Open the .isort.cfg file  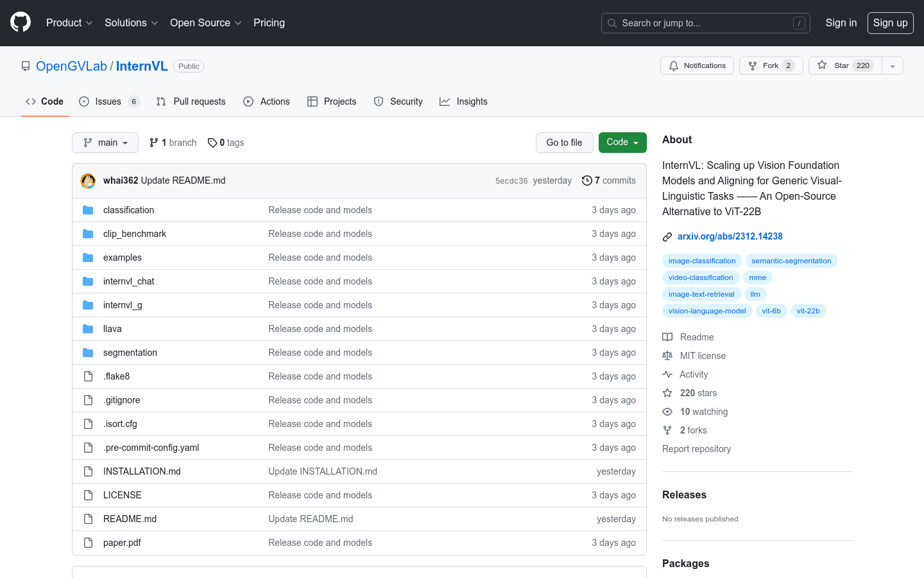[120, 424]
